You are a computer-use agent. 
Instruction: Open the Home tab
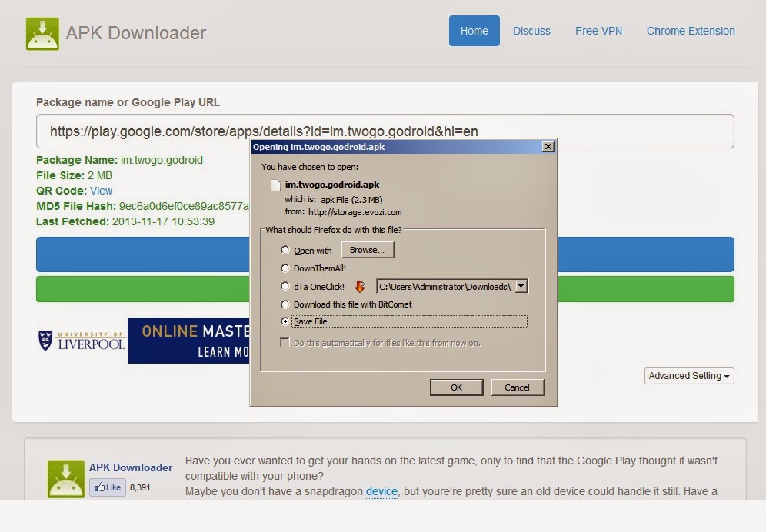pos(475,31)
